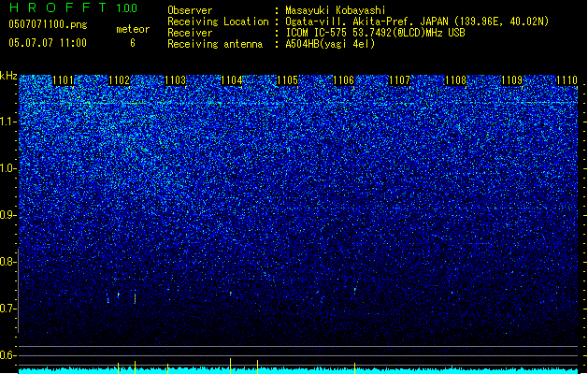The image size is (588, 374).
Task: Select the ICOM IC-575 receiver text
Action: [376, 33]
